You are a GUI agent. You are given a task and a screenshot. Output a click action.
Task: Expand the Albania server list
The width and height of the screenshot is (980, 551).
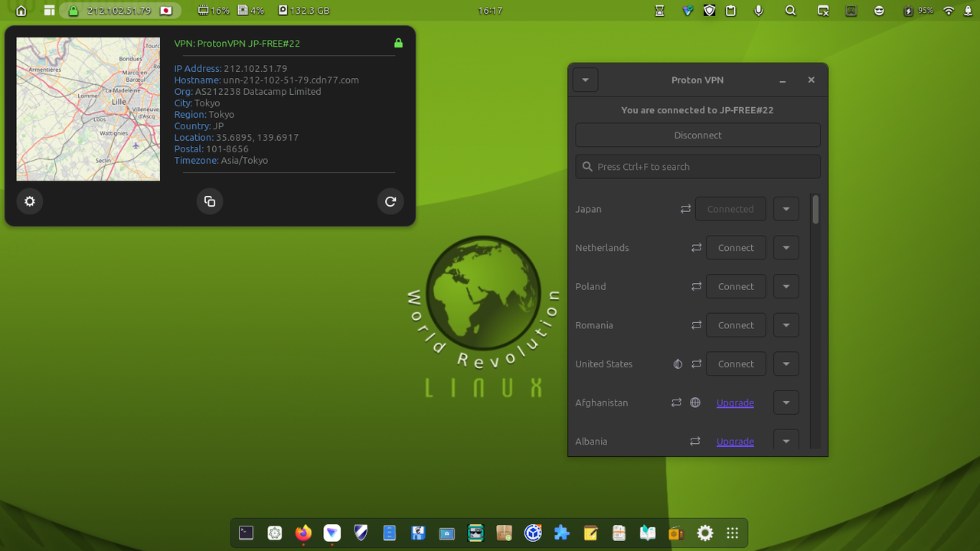pos(786,441)
